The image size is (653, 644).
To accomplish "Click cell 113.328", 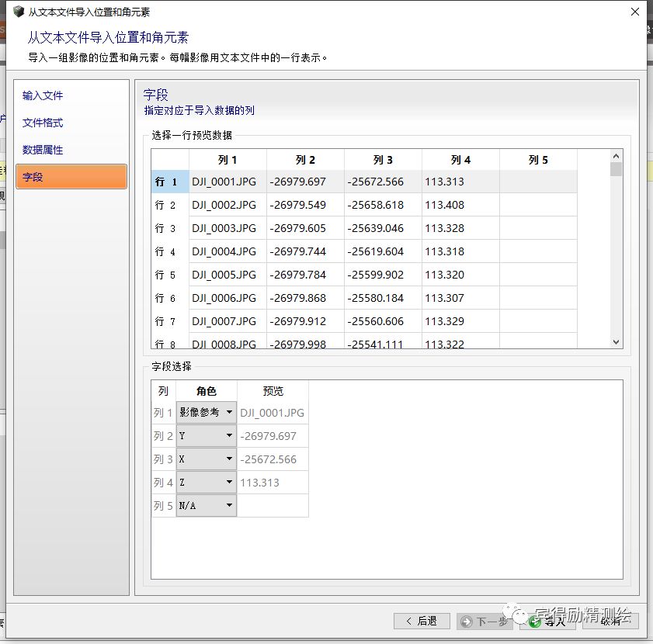I will click(460, 228).
